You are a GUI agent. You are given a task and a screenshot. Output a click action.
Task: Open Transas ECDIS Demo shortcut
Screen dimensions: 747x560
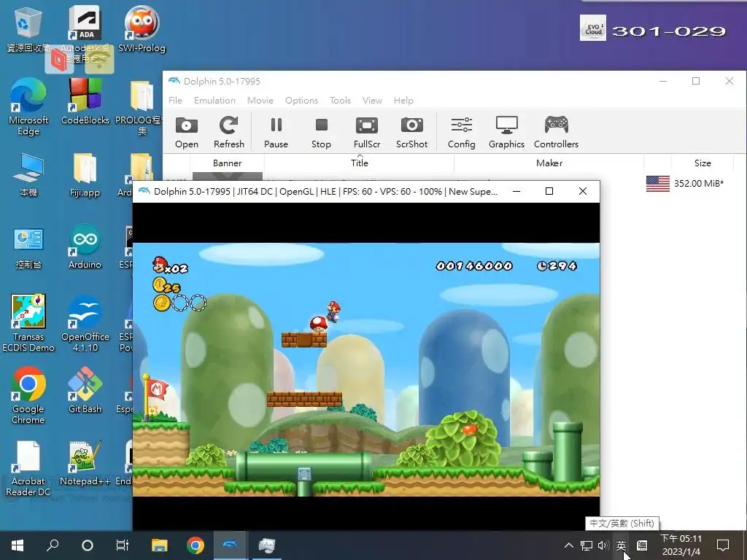(x=28, y=323)
